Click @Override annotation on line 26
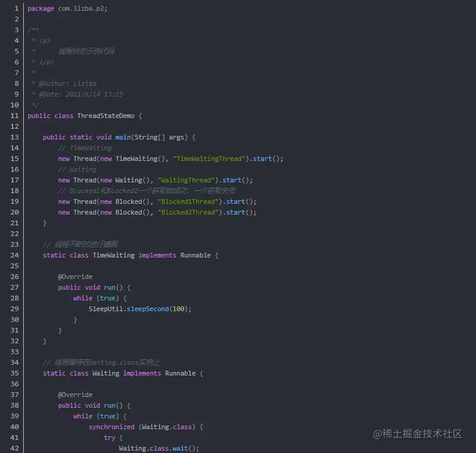Screen dimensions: 476x453 click(x=75, y=277)
